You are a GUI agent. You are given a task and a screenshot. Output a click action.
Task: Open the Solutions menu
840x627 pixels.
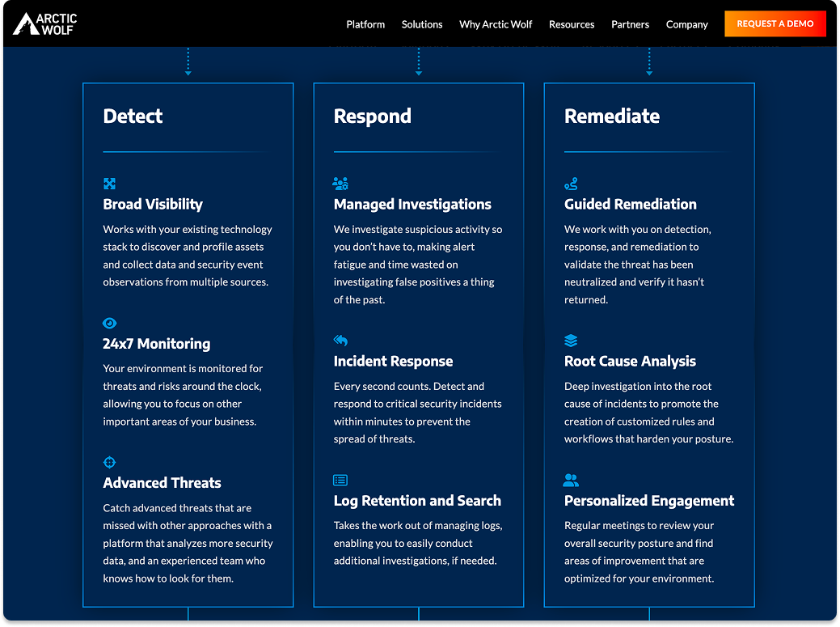(422, 24)
